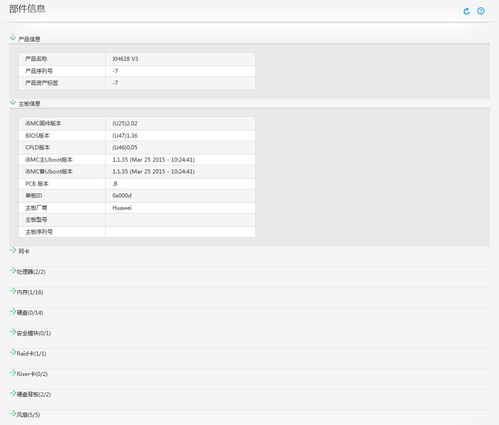Screen dimensions: 499x425
Task: Expand the 内存(1/16) section
Action: pos(13,291)
